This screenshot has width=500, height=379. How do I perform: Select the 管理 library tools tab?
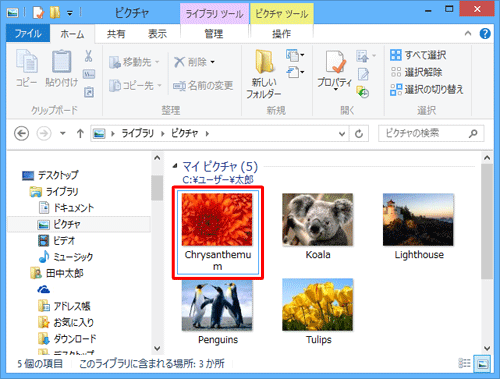tap(214, 34)
